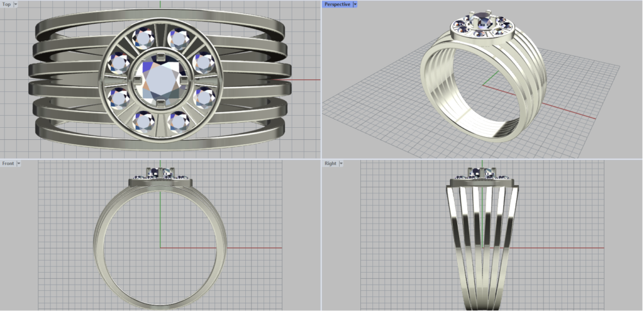This screenshot has width=644, height=311.
Task: Open the Top viewport dropdown arrow
Action: click(15, 4)
